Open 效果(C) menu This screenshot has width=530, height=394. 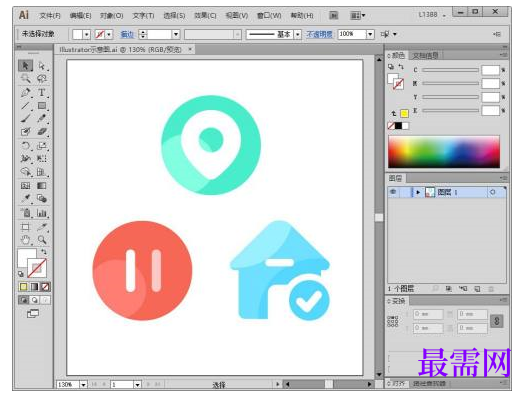point(205,16)
